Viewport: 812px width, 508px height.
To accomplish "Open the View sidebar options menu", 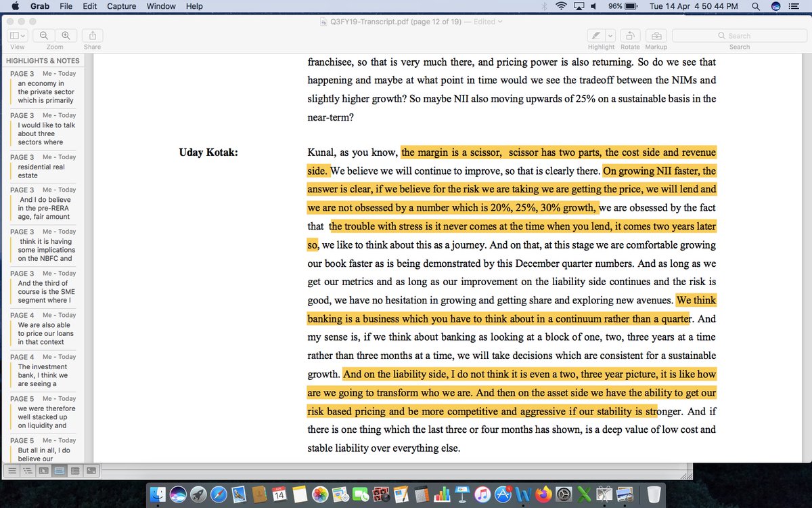I will [x=17, y=35].
